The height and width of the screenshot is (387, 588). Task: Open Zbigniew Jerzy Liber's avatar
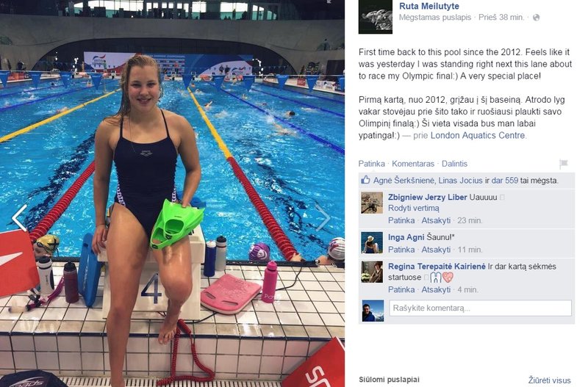pos(372,203)
